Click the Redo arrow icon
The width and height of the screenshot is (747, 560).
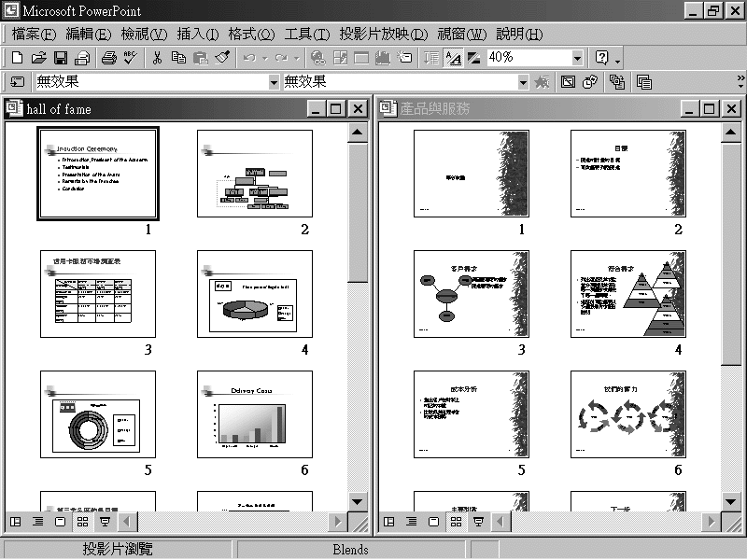(281, 58)
